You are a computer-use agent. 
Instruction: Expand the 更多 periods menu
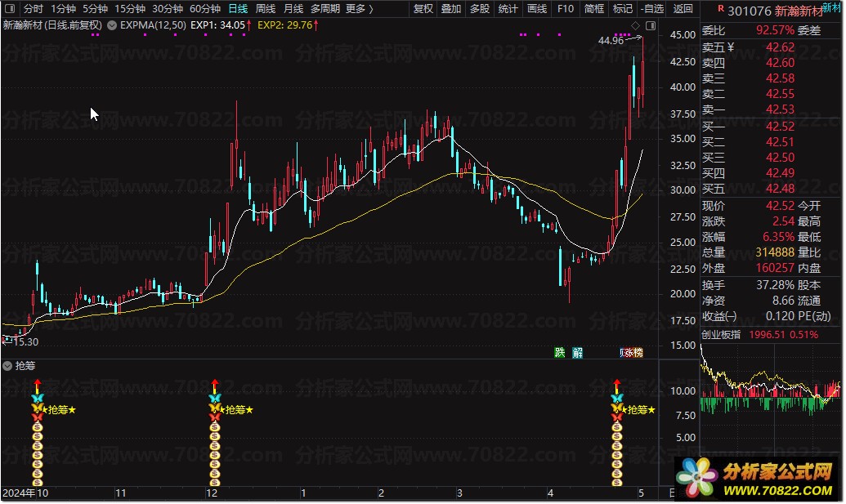[x=360, y=9]
